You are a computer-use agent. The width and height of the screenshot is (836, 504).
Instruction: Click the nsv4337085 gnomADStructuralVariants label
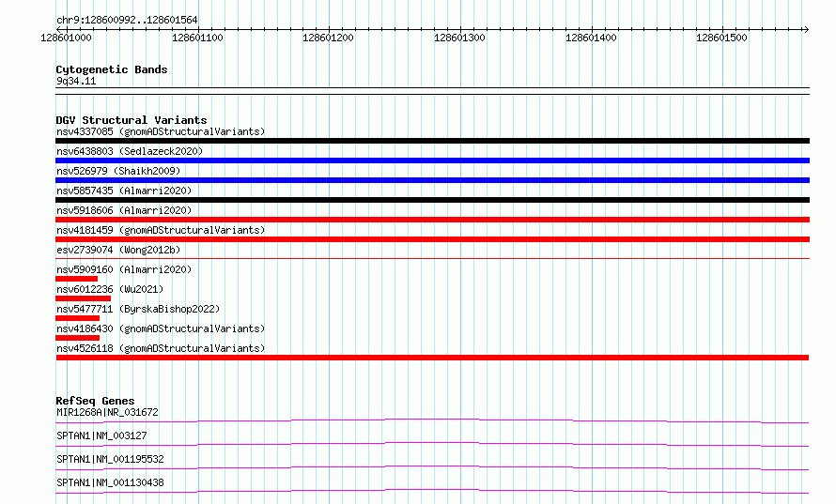(x=161, y=131)
